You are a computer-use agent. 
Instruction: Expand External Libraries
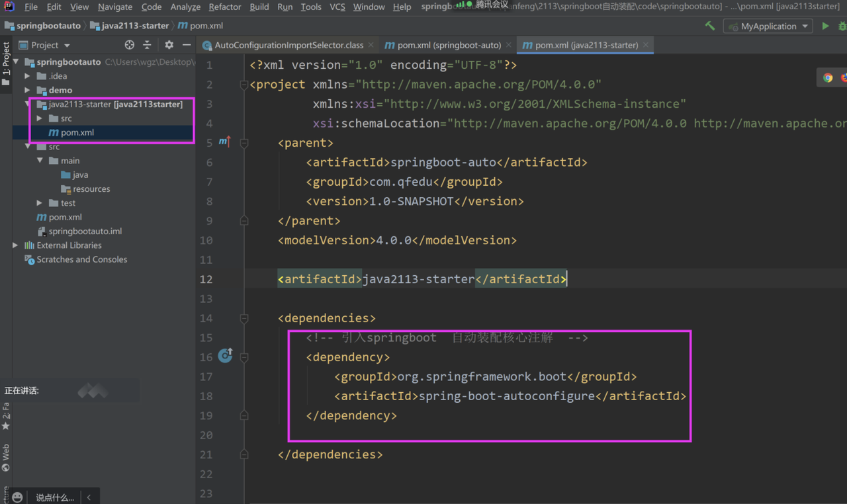point(16,245)
